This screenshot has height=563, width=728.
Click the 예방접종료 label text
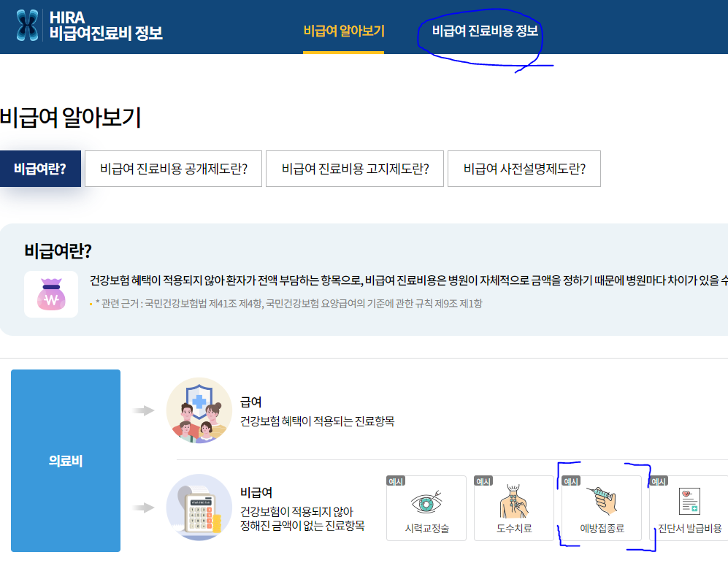coord(602,529)
